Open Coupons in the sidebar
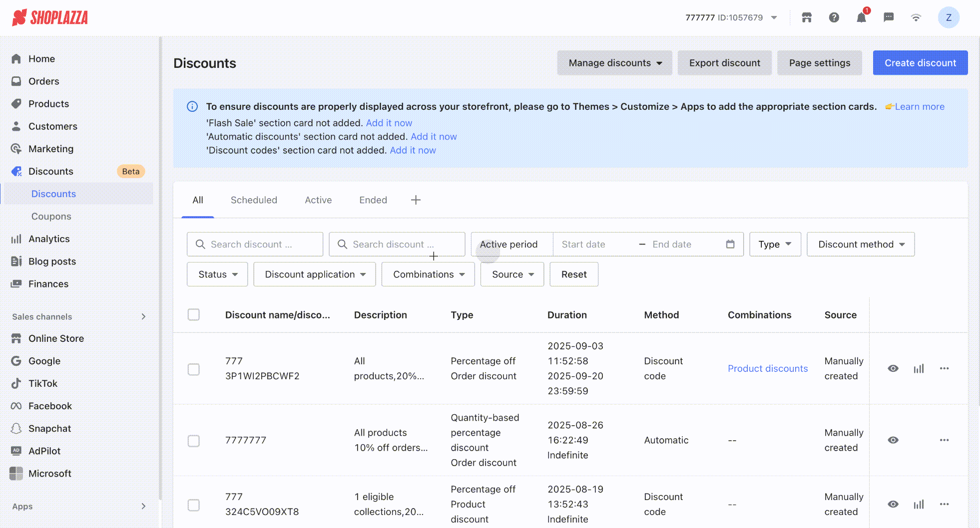The height and width of the screenshot is (528, 980). pyautogui.click(x=51, y=217)
